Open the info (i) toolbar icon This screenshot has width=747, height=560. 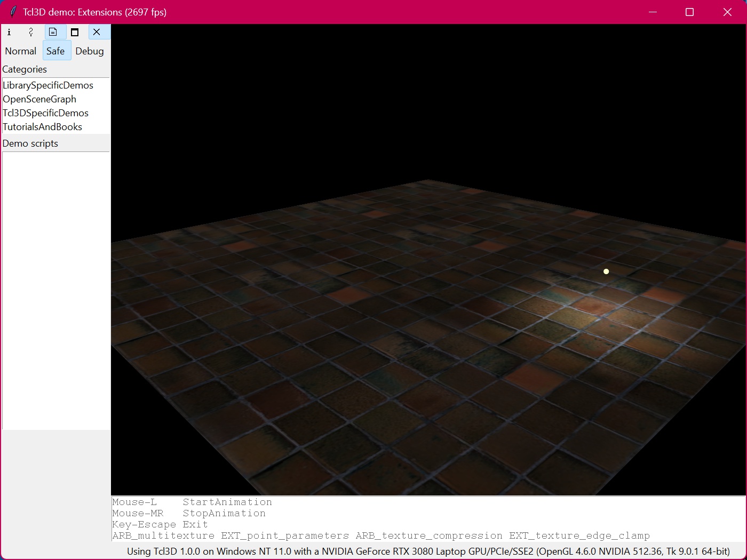pyautogui.click(x=9, y=32)
